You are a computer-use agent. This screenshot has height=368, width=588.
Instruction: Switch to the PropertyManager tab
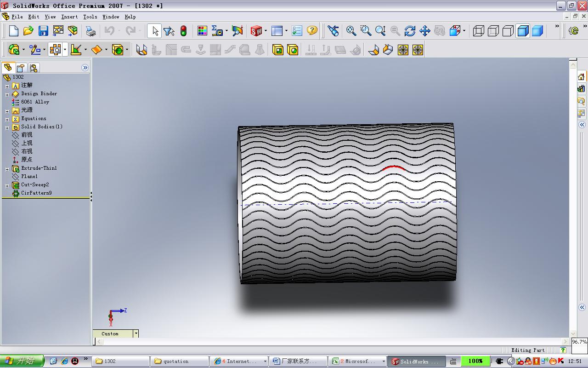[21, 68]
